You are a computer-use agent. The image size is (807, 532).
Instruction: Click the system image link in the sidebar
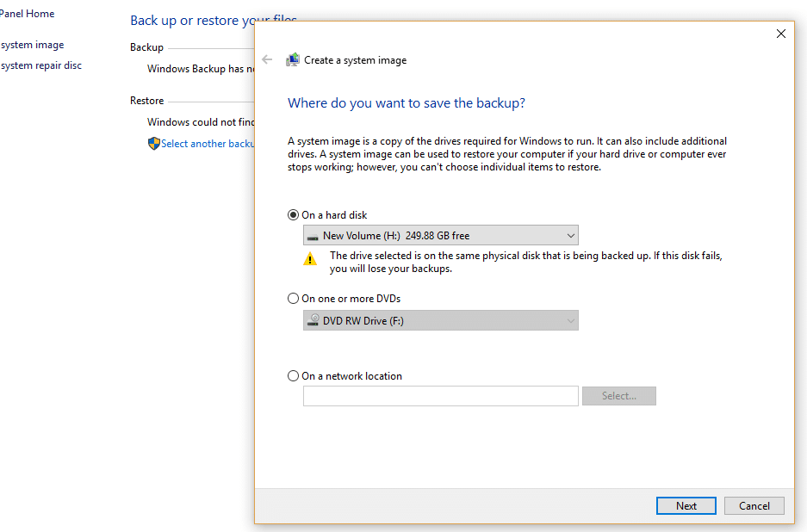(x=32, y=45)
